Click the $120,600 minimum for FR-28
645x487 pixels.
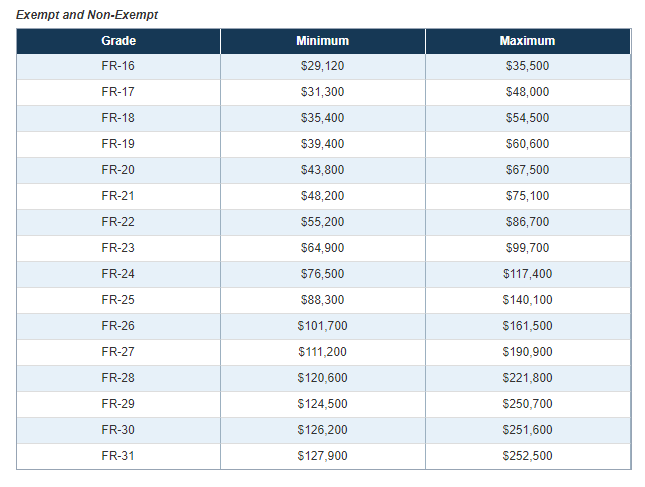(322, 378)
